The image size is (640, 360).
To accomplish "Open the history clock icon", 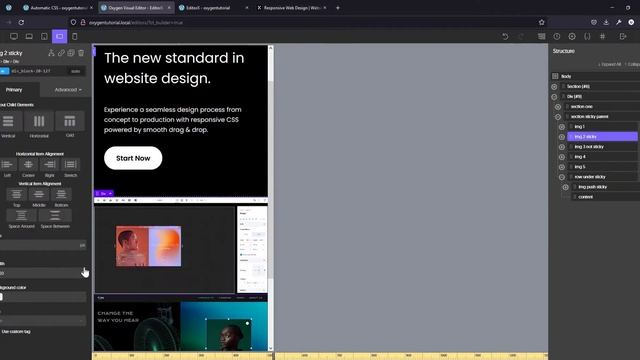I will 557,36.
